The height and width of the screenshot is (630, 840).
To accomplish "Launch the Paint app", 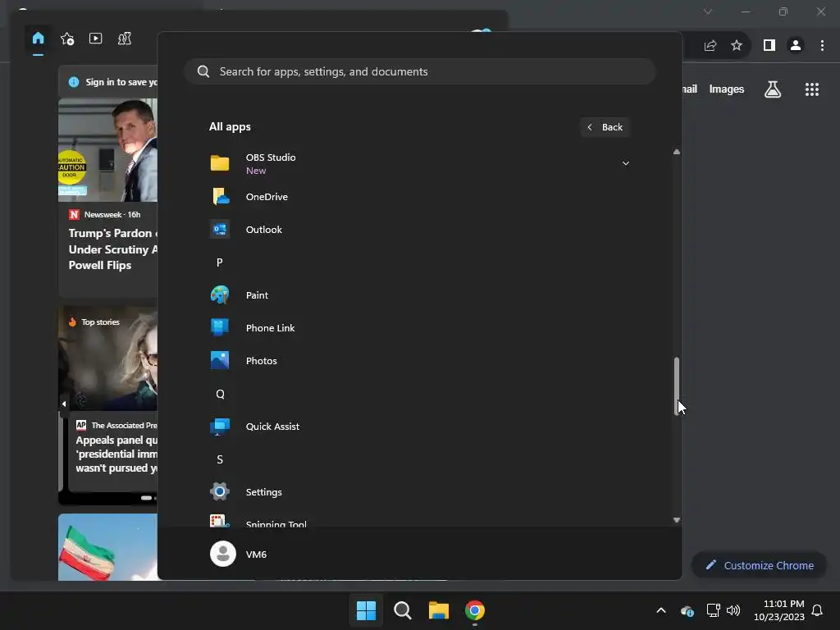I will pyautogui.click(x=419, y=295).
